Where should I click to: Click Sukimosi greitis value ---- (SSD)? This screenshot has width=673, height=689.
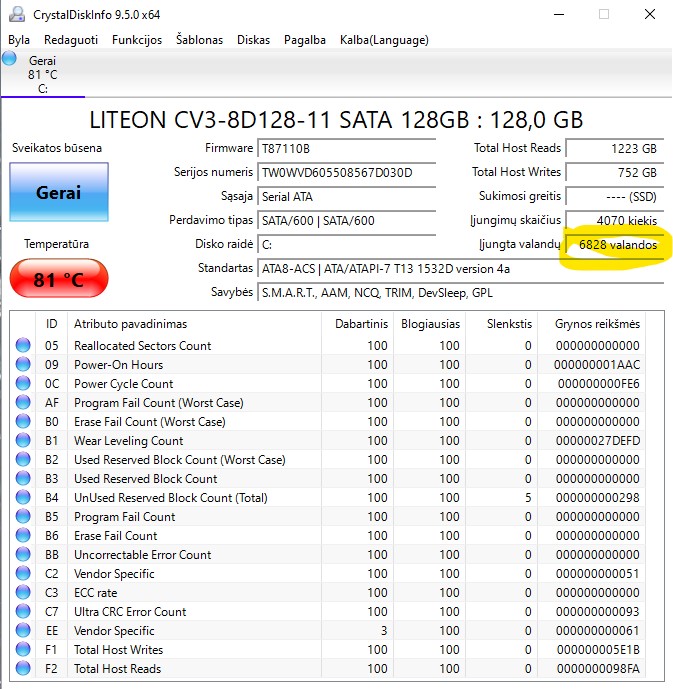[x=615, y=196]
